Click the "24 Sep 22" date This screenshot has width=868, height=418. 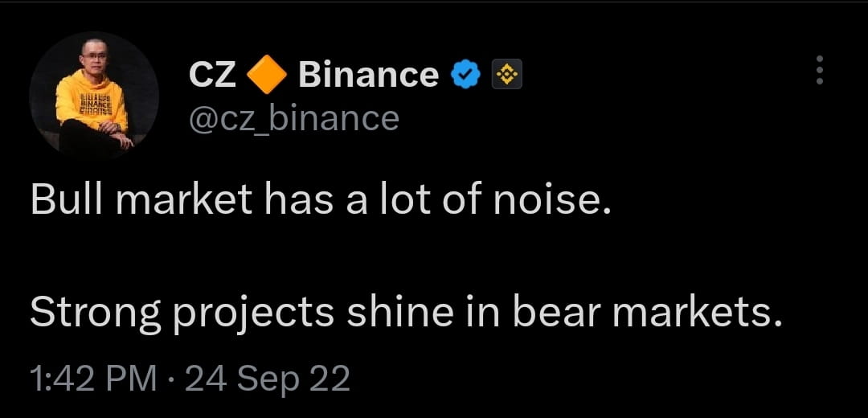point(268,378)
